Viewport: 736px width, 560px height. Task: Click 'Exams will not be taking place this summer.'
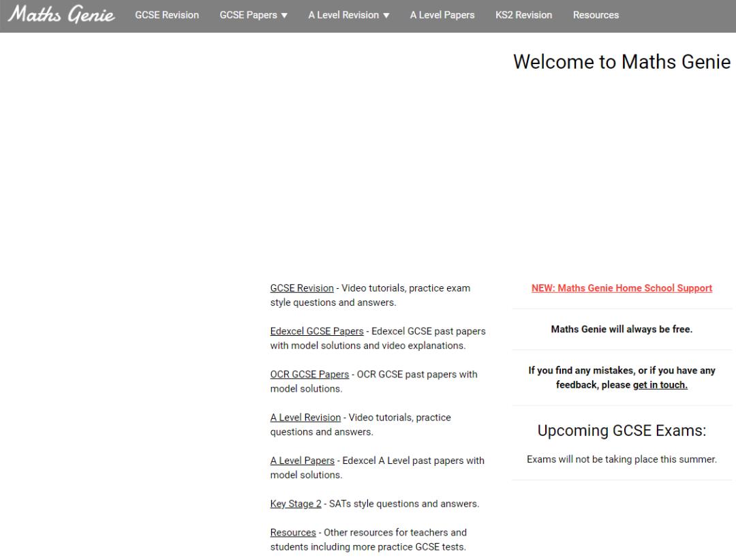tap(622, 460)
